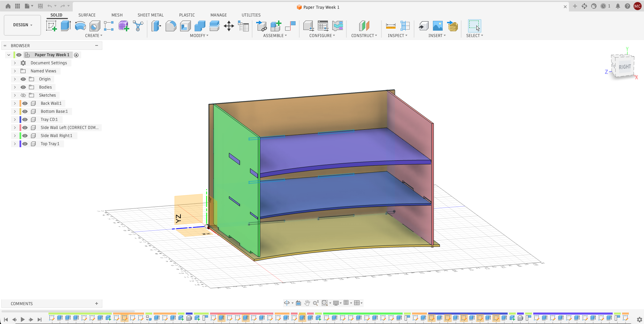
Task: Hide the Back Wall:1 component
Action: (25, 103)
